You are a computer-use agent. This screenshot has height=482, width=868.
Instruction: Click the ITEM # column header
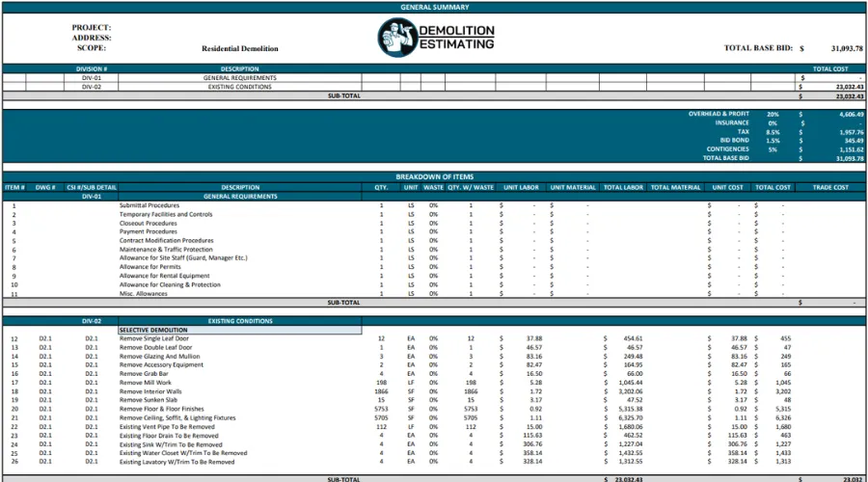[x=14, y=188]
